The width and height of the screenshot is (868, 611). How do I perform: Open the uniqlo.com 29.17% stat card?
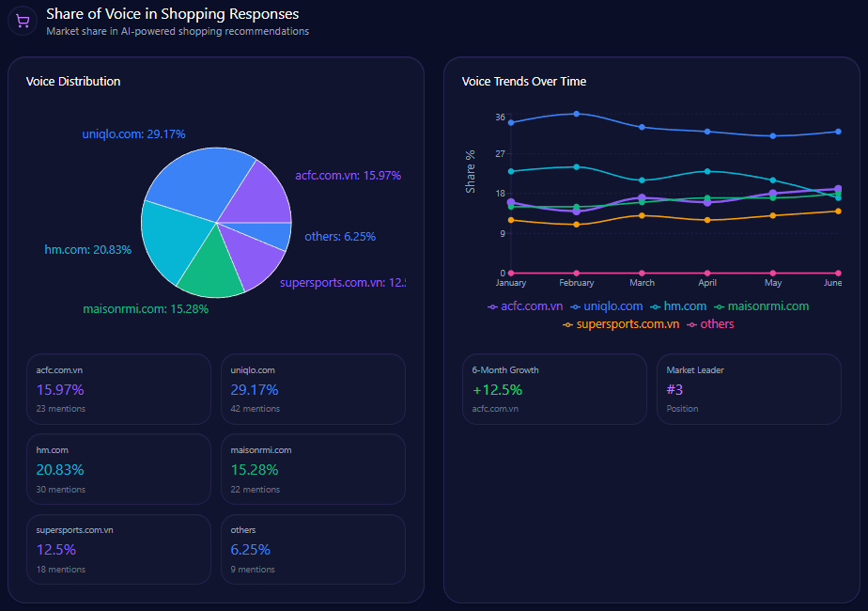pyautogui.click(x=313, y=389)
